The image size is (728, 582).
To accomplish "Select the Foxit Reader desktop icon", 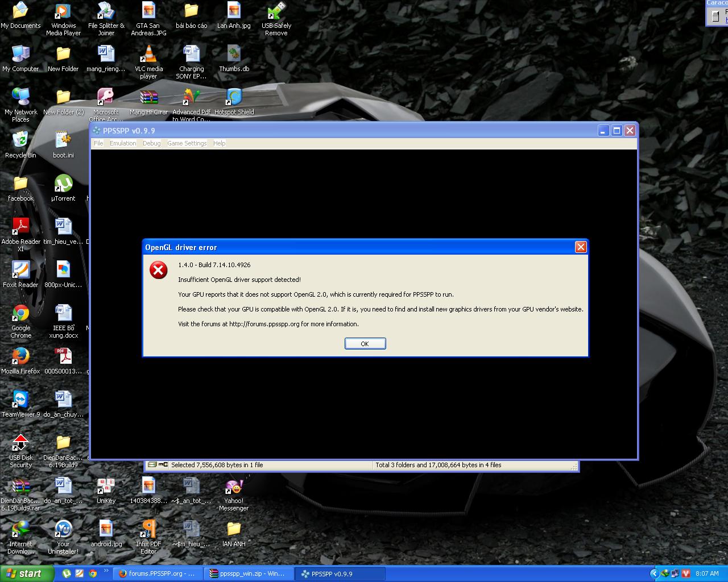I will [x=21, y=271].
